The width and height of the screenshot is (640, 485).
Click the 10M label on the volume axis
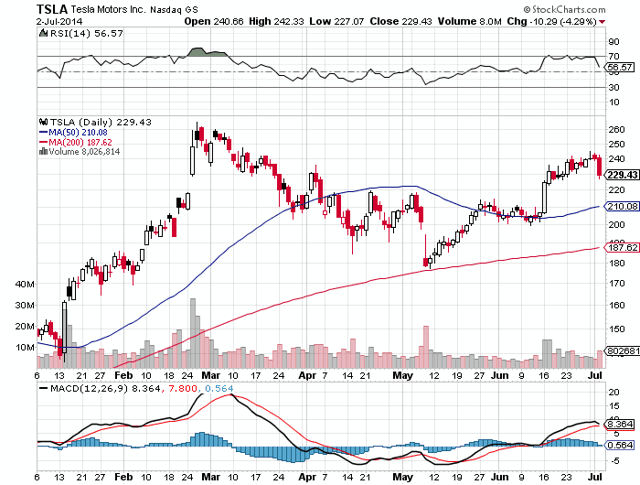click(25, 347)
